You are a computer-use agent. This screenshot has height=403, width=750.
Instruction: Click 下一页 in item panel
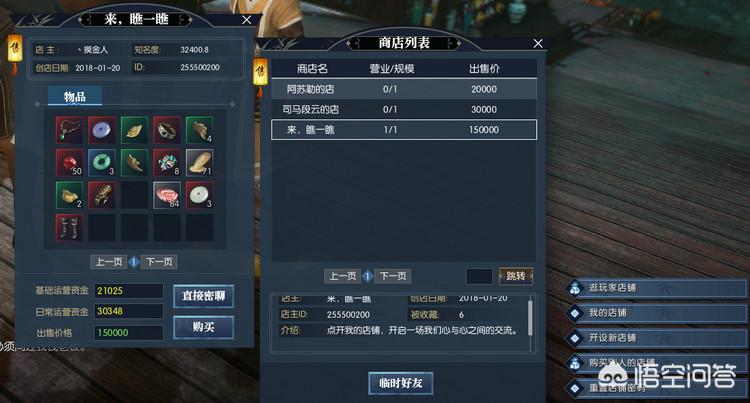pos(159,262)
